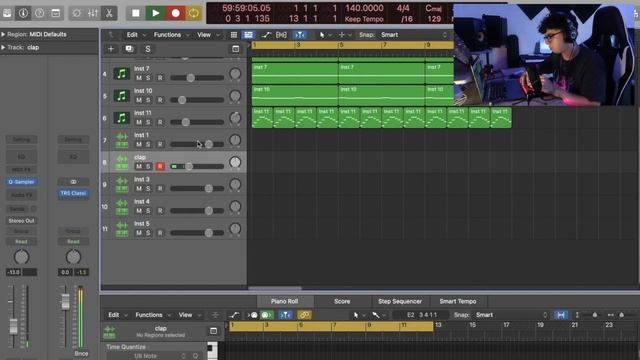
Task: Open the Mixer button
Action: (x=93, y=13)
